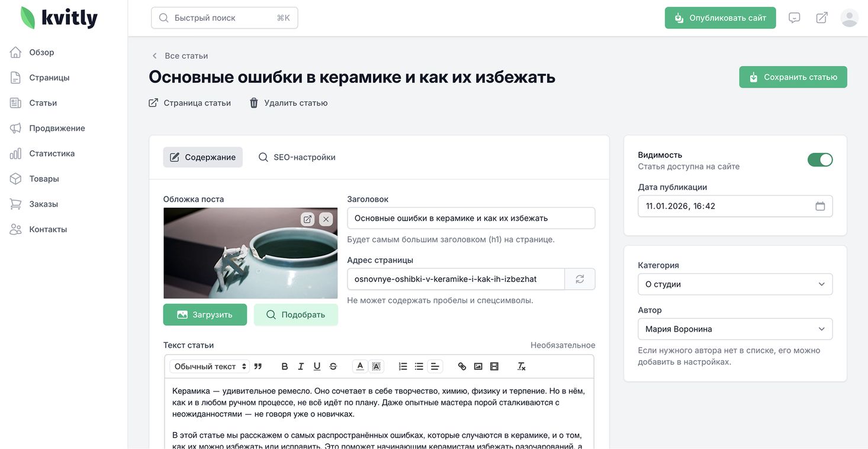Open the Товары section in sidebar
This screenshot has width=868, height=449.
point(34,179)
